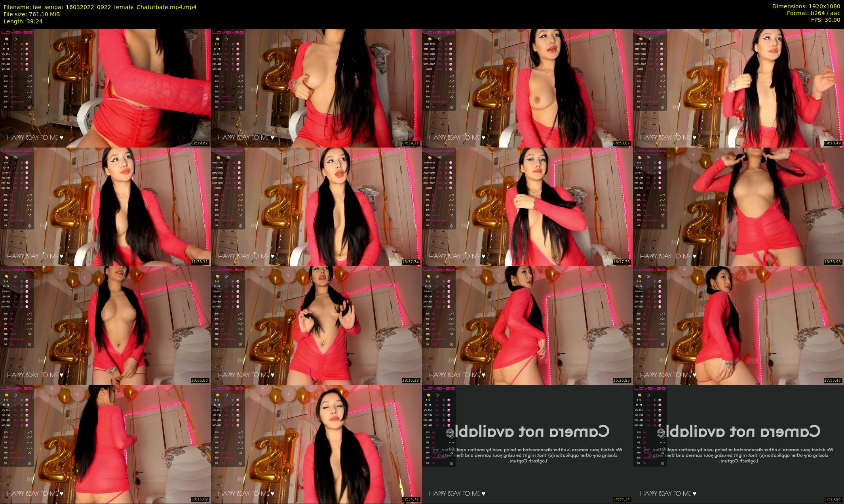
Task: Open the last frame marked 37:13.96
Action: 738,444
